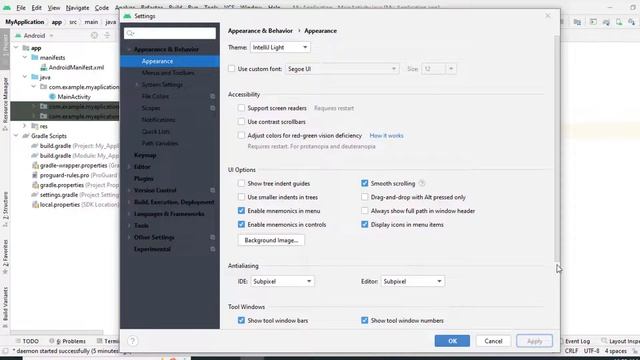The image size is (640, 360).
Task: Open the IDE antialiasing dropdown
Action: coord(282,281)
